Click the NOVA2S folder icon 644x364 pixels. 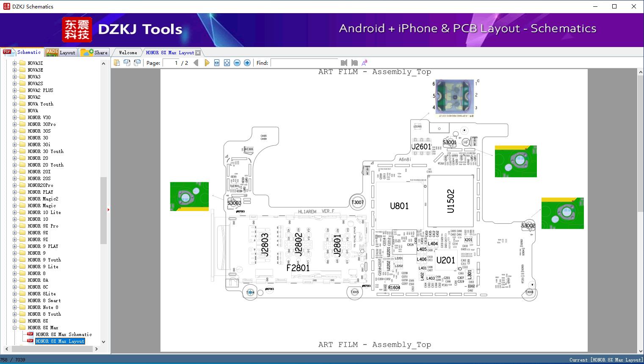click(22, 83)
